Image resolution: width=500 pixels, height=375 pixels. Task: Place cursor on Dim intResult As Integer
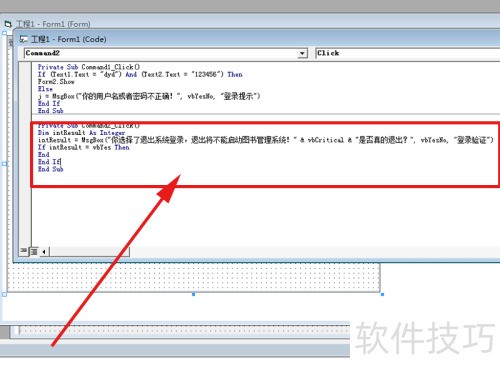point(81,133)
